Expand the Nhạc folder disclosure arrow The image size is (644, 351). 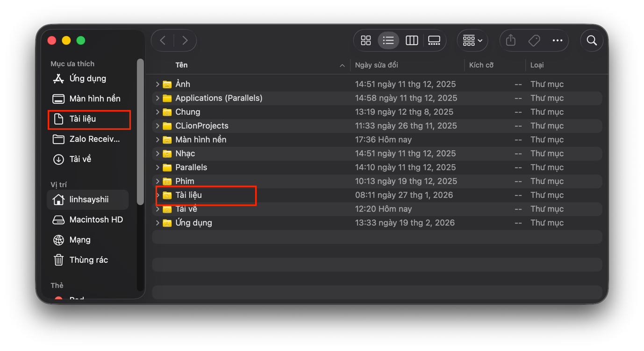point(157,154)
